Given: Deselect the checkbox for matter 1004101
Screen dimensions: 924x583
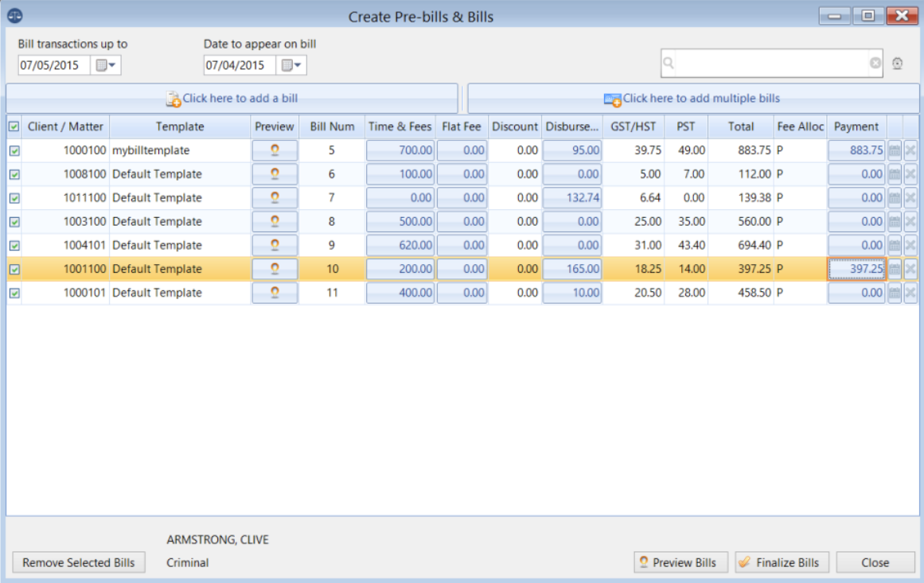Looking at the screenshot, I should click(x=13, y=245).
